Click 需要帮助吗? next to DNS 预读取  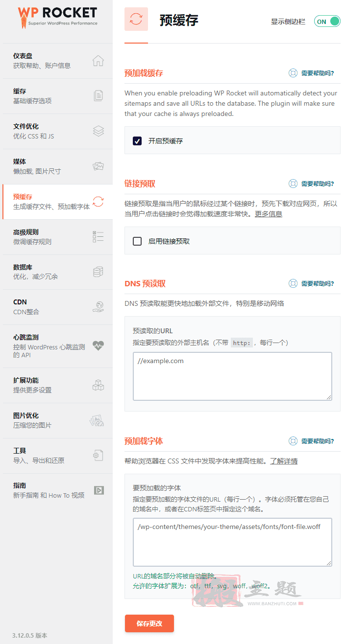click(318, 284)
